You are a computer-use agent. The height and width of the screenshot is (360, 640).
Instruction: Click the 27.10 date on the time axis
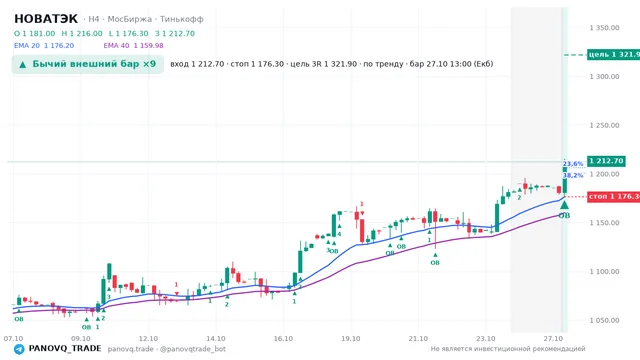coord(553,338)
